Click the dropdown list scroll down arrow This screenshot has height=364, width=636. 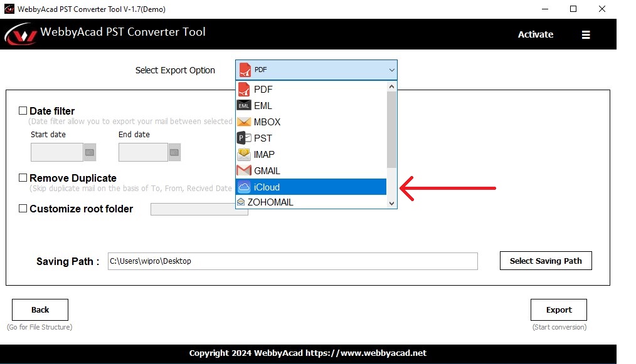[x=391, y=204]
